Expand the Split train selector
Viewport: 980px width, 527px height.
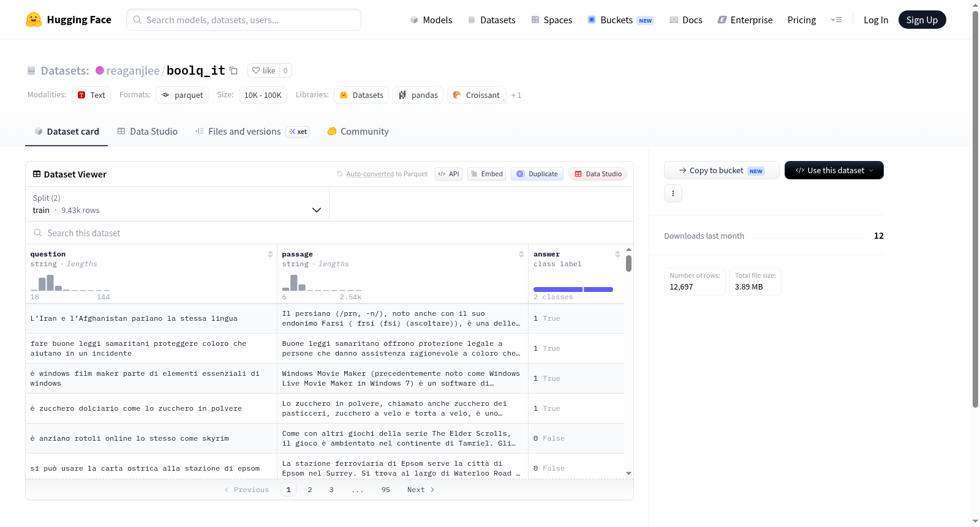177,204
